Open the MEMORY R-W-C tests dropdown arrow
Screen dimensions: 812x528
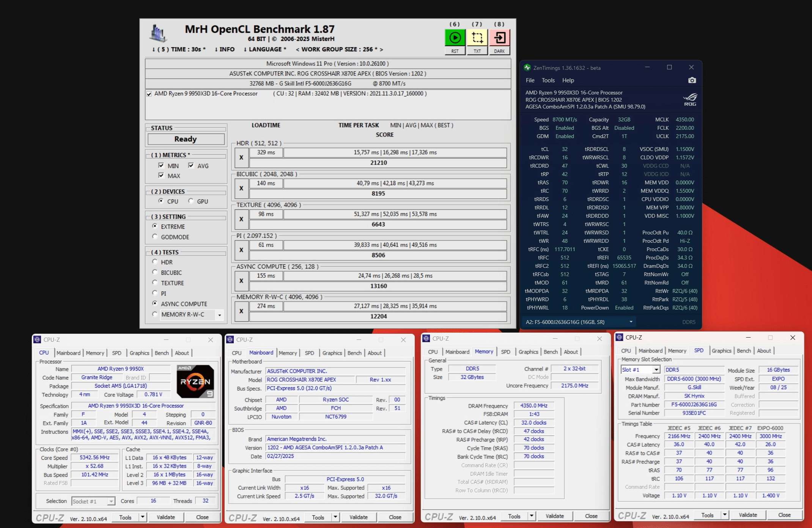(x=219, y=315)
